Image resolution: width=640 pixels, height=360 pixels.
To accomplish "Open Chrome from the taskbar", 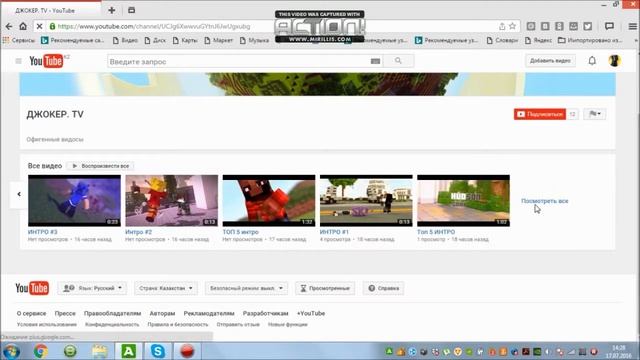I will (x=41, y=351).
